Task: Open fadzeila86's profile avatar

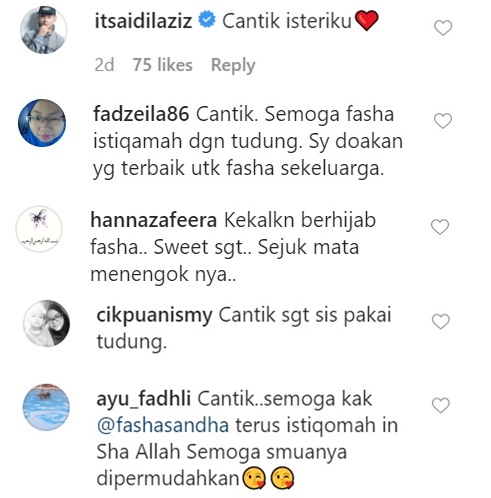Action: [42, 123]
